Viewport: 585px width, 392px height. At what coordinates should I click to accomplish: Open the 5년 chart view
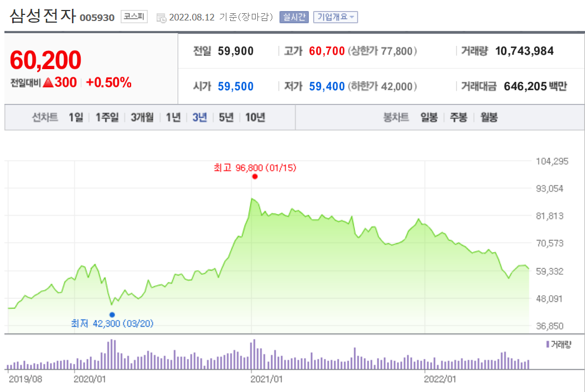226,118
